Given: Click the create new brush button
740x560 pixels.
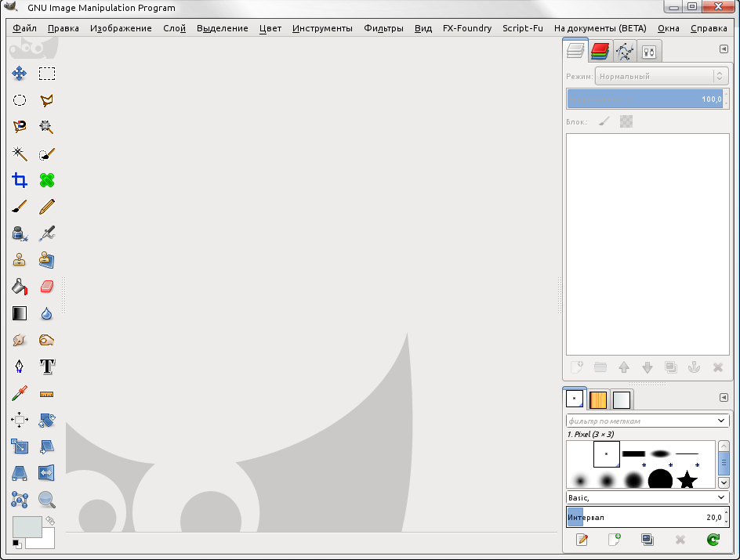Looking at the screenshot, I should (615, 540).
